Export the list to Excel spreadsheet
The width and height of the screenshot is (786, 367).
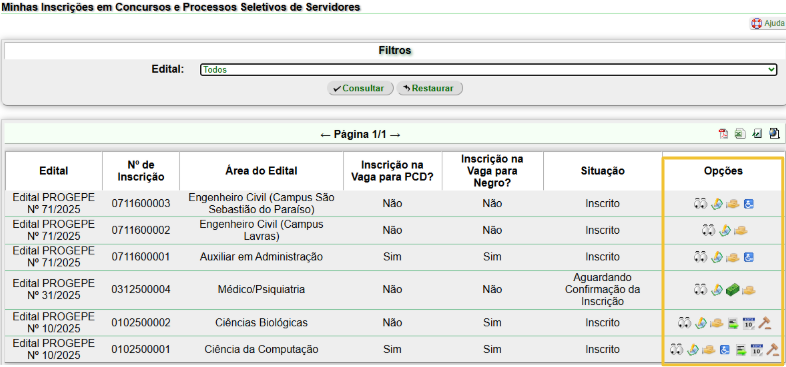(740, 134)
